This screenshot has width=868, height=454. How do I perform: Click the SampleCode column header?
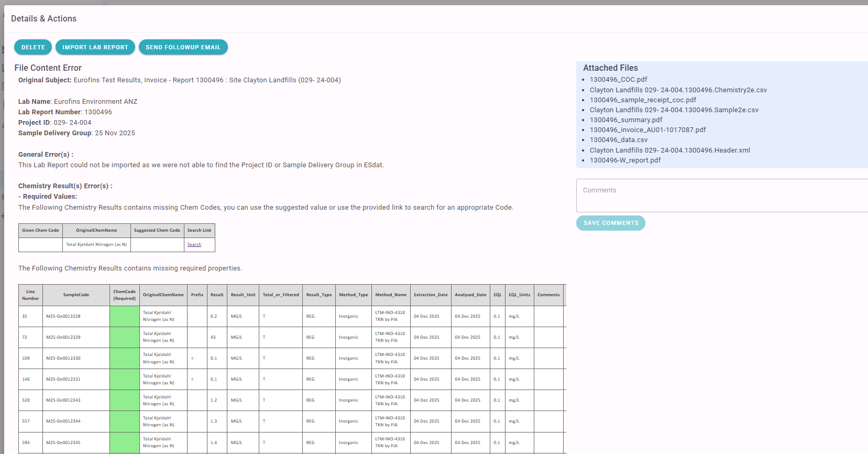pyautogui.click(x=76, y=295)
